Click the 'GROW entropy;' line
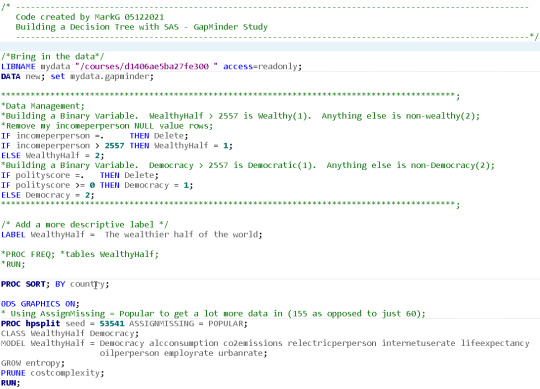 pyautogui.click(x=33, y=363)
